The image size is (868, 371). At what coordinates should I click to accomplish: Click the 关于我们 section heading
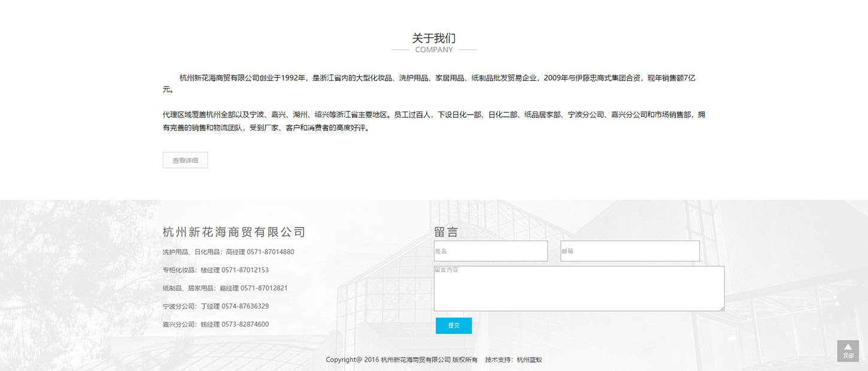pyautogui.click(x=433, y=38)
